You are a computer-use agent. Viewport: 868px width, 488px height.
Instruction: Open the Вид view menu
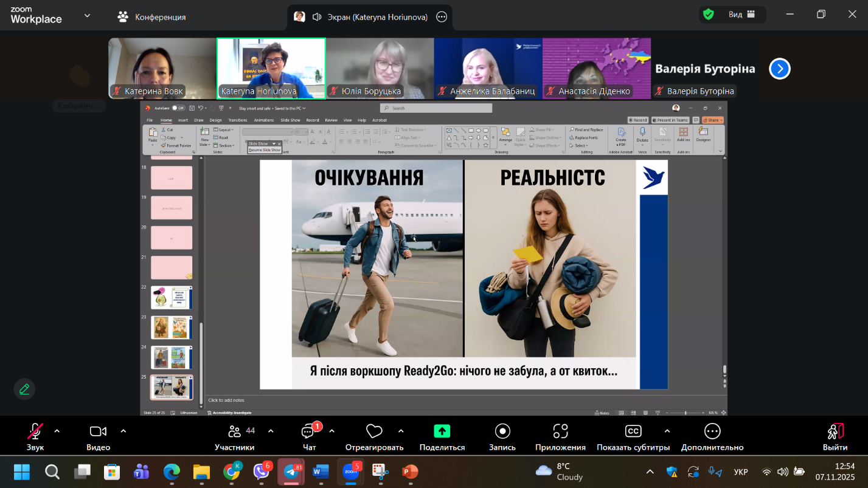click(742, 15)
